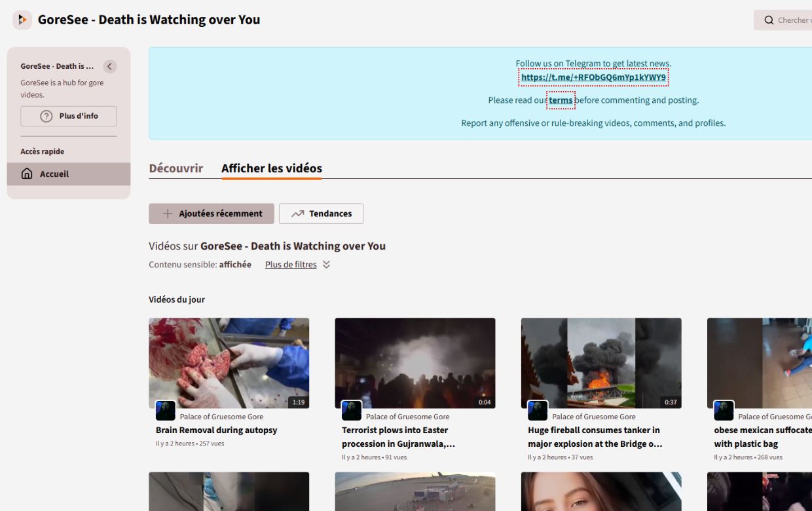Click channel avatar on the Easter procession video

(x=352, y=411)
